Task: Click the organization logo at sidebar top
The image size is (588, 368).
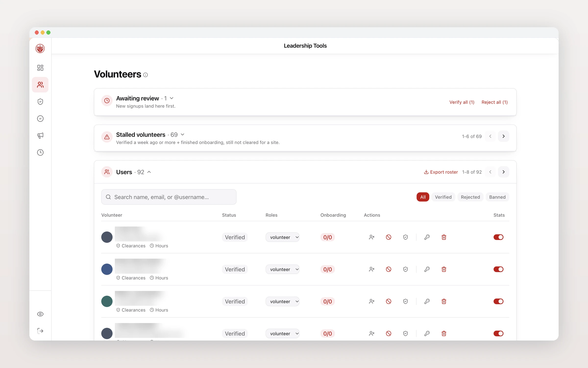Action: (40, 49)
